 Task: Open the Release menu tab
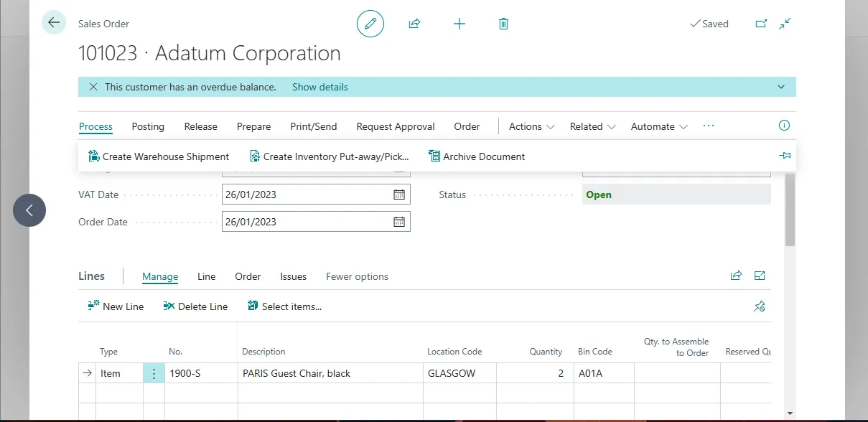[200, 126]
